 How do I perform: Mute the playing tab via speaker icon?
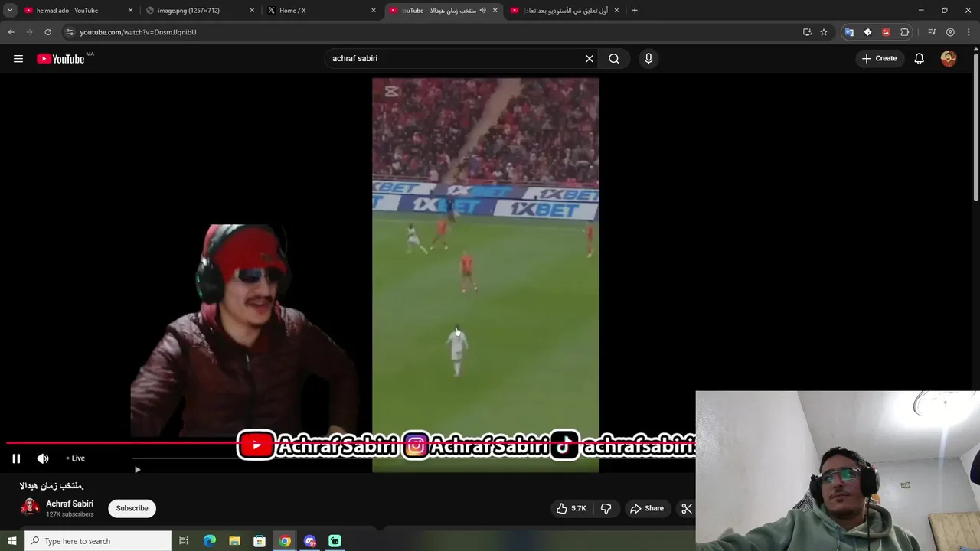point(482,11)
